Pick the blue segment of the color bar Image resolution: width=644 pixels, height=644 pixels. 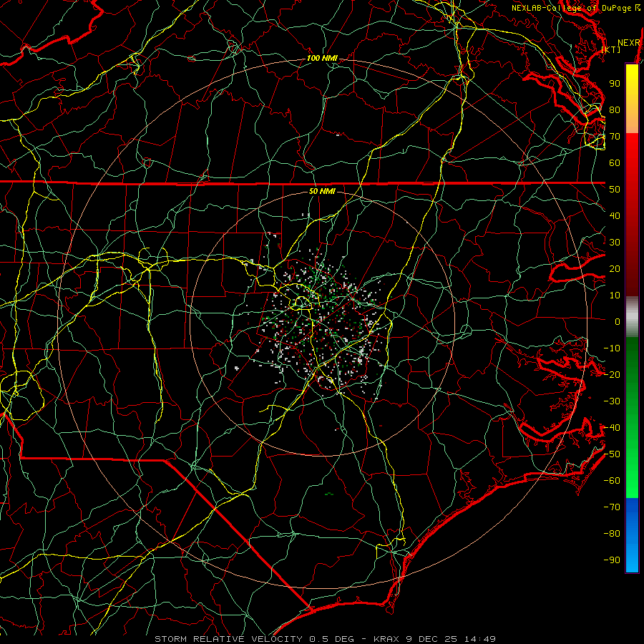[x=632, y=534]
